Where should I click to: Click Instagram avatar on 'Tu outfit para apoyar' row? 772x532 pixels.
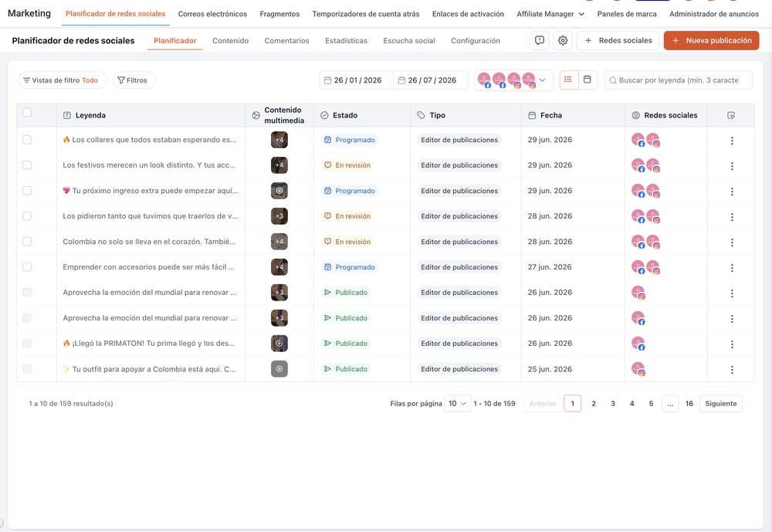(638, 369)
